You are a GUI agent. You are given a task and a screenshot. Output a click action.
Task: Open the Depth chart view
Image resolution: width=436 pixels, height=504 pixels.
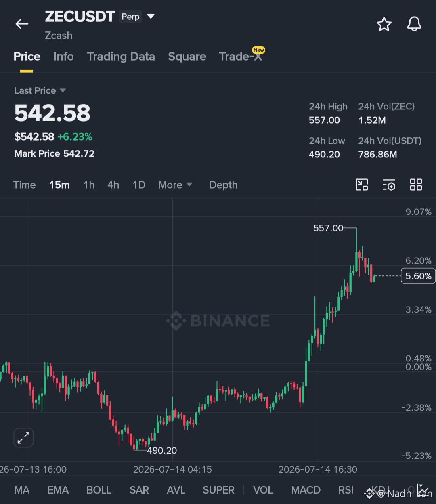(223, 185)
